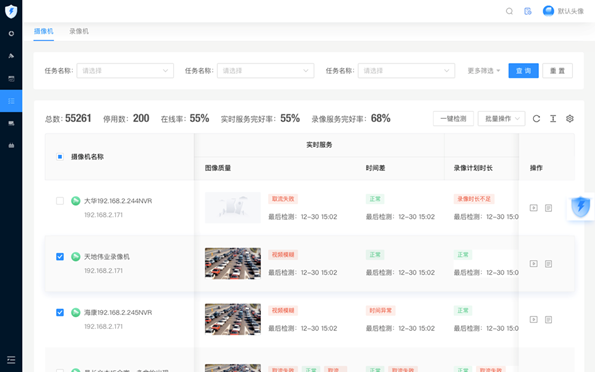This screenshot has width=595, height=372.
Task: Switch to the 录像机 tab
Action: (x=79, y=31)
